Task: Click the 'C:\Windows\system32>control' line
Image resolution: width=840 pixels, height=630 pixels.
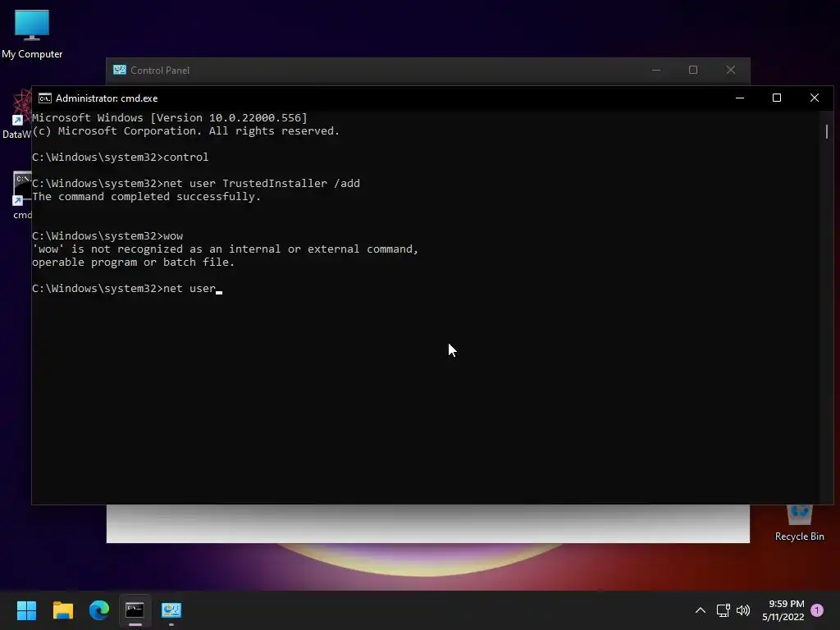Action: [120, 157]
